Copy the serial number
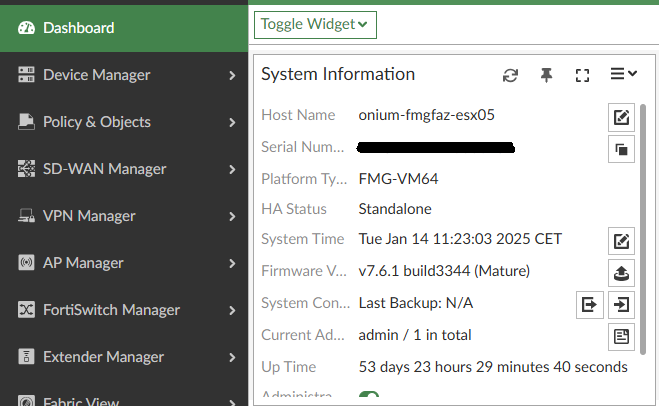 point(621,150)
